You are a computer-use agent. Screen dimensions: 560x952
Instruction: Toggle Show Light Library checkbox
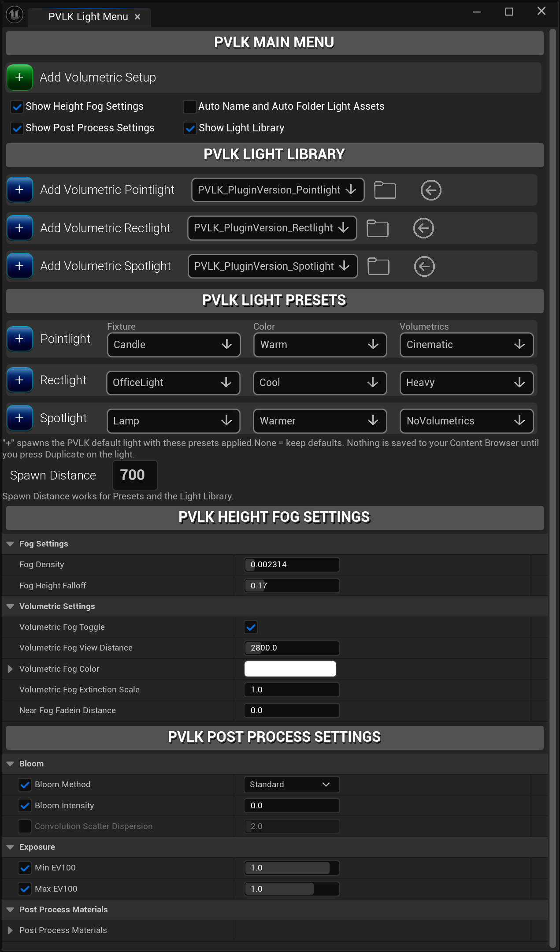click(190, 128)
